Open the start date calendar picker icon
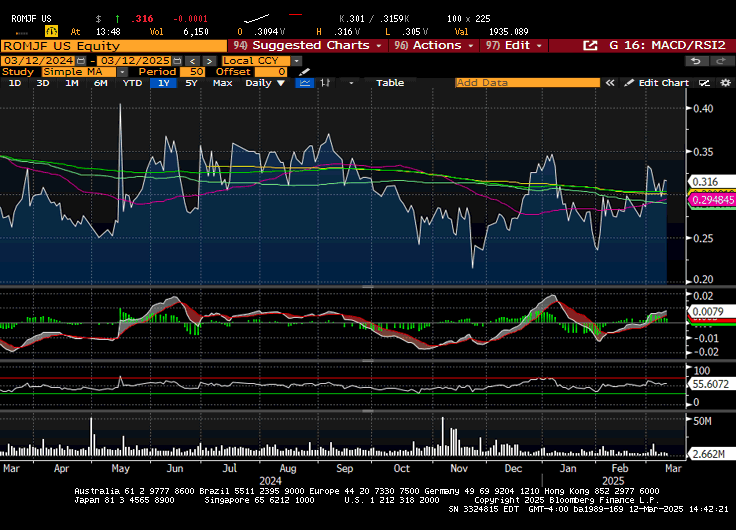736x530 pixels. [x=81, y=61]
